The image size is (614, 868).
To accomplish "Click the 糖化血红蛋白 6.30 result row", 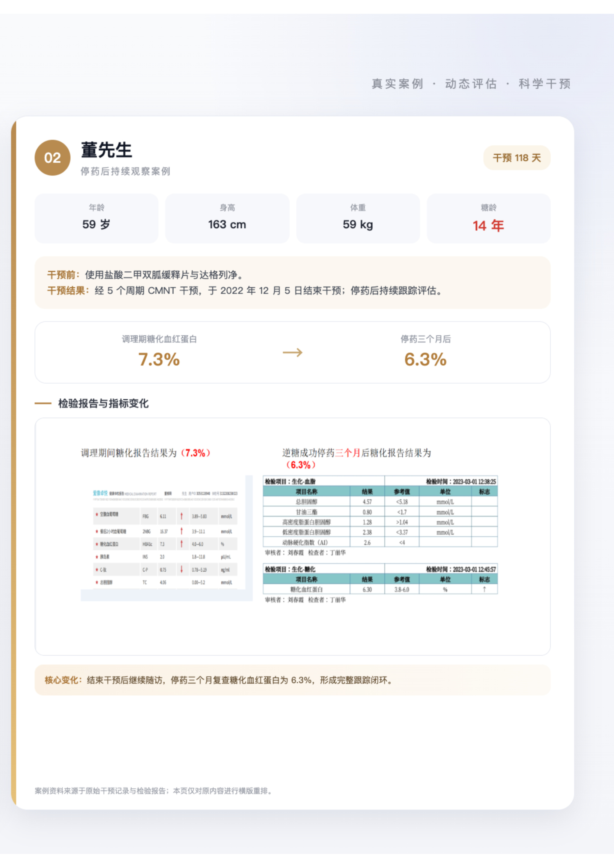I will pyautogui.click(x=380, y=589).
